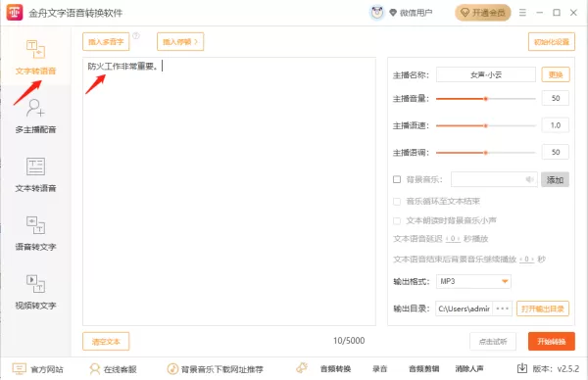Click 添加 background music button
The height and width of the screenshot is (380, 588).
[555, 179]
